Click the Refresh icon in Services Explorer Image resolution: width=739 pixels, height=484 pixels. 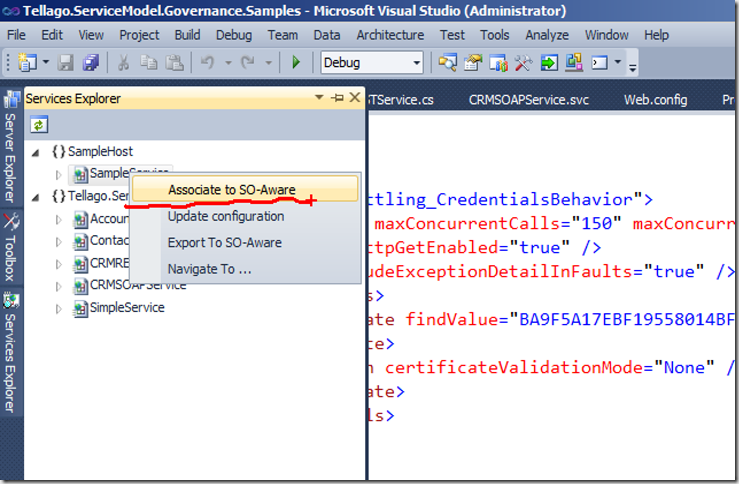pyautogui.click(x=39, y=125)
